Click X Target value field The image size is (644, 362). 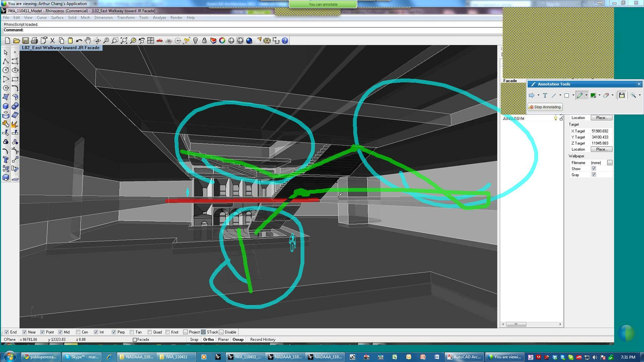601,131
